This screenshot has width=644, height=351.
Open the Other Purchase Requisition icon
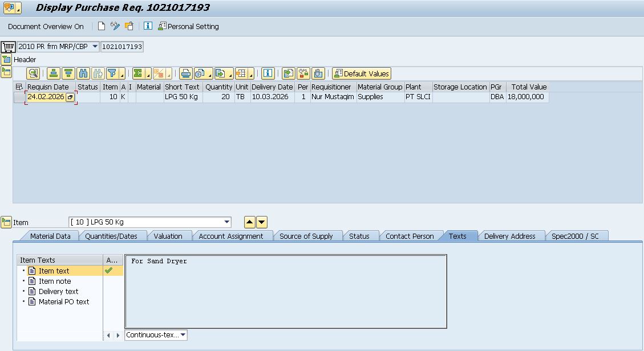point(129,26)
